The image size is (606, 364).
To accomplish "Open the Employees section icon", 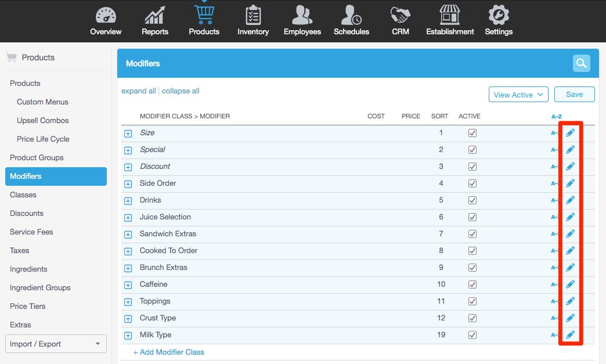I will pyautogui.click(x=302, y=16).
